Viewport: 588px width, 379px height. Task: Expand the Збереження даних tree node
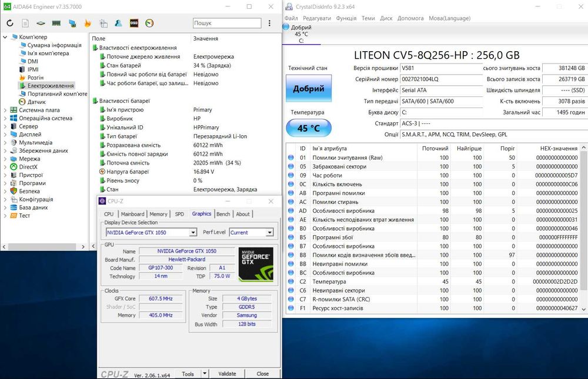[x=5, y=150]
